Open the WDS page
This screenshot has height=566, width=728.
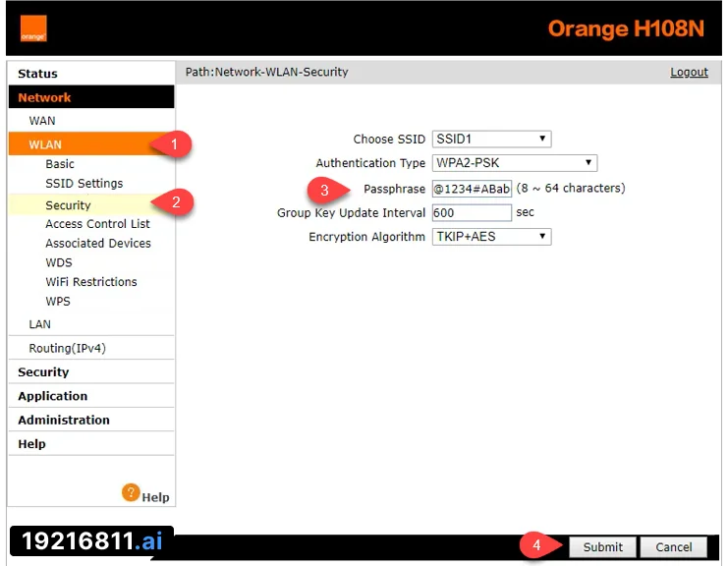tap(59, 262)
